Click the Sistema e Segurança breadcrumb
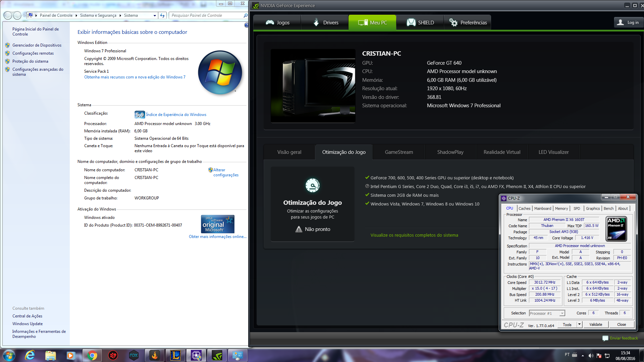The image size is (644, 362). pos(98,15)
